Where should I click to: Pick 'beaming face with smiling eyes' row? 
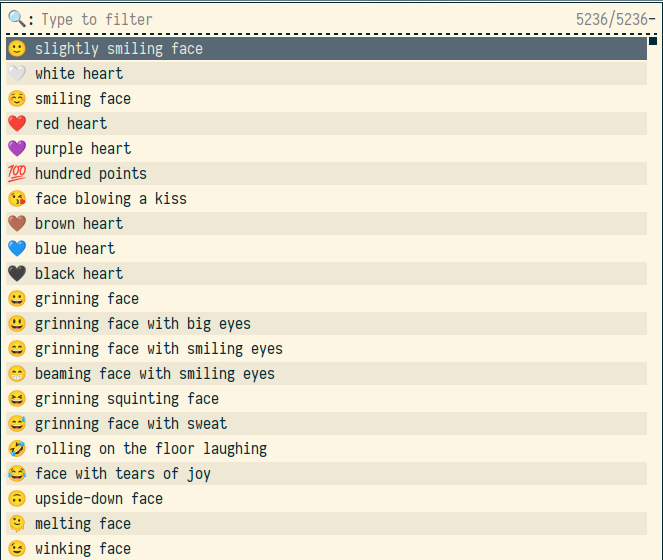155,374
